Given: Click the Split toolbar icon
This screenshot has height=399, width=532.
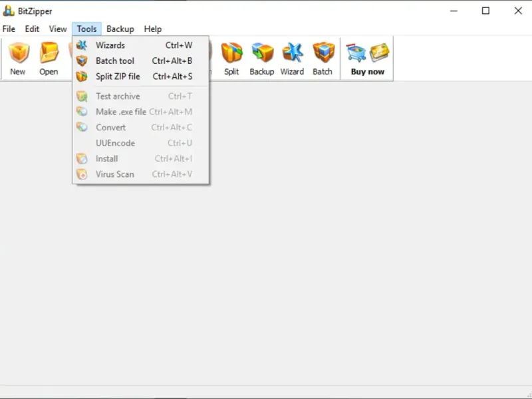Looking at the screenshot, I should coord(231,53).
